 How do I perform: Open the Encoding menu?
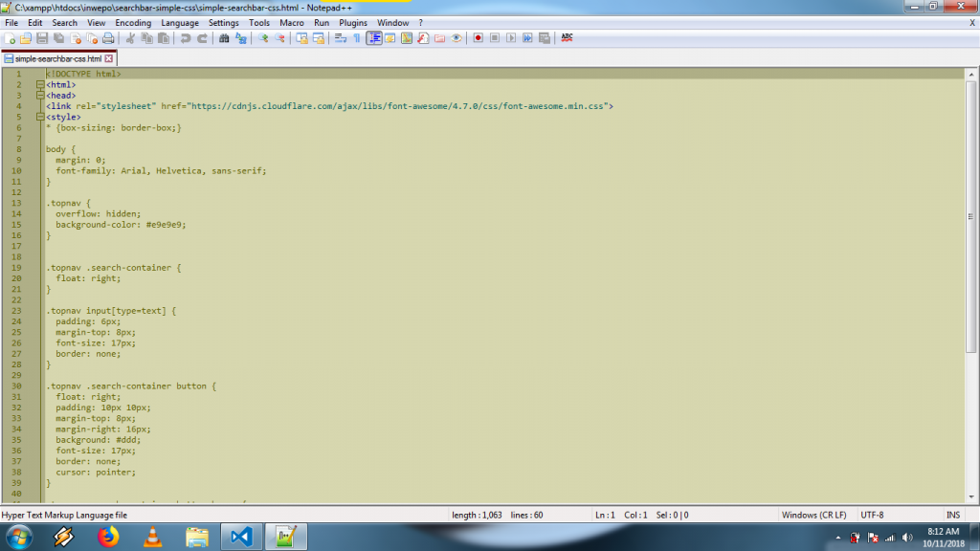tap(133, 23)
